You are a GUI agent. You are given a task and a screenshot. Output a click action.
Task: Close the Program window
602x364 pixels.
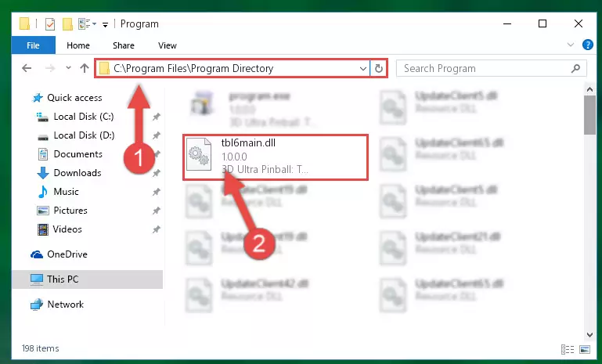[x=579, y=23]
